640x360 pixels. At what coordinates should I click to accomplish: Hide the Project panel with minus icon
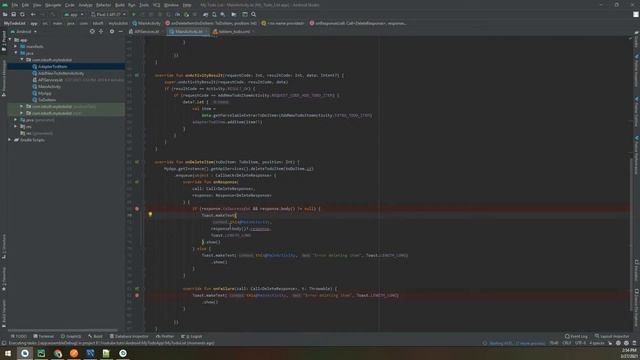click(x=120, y=31)
